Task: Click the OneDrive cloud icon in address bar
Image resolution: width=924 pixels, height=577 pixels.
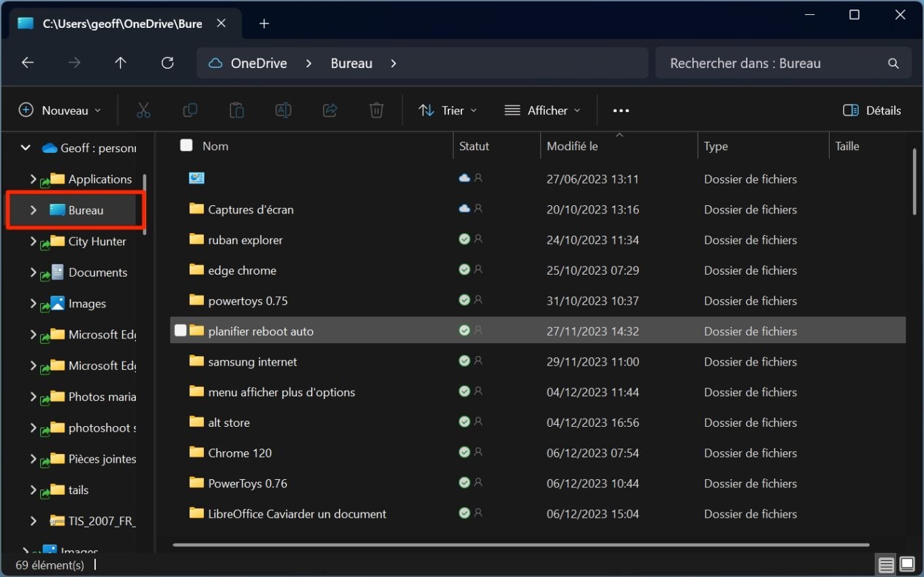Action: click(x=215, y=63)
